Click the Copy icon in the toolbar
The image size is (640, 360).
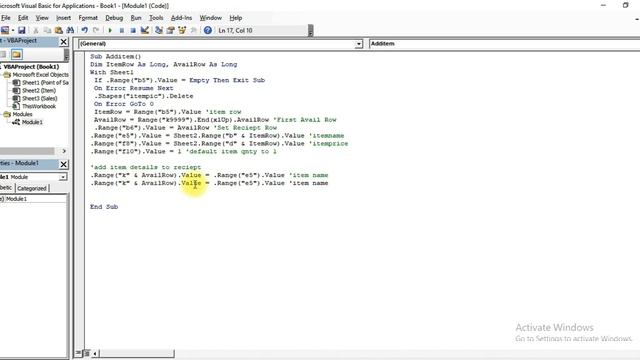[47, 30]
